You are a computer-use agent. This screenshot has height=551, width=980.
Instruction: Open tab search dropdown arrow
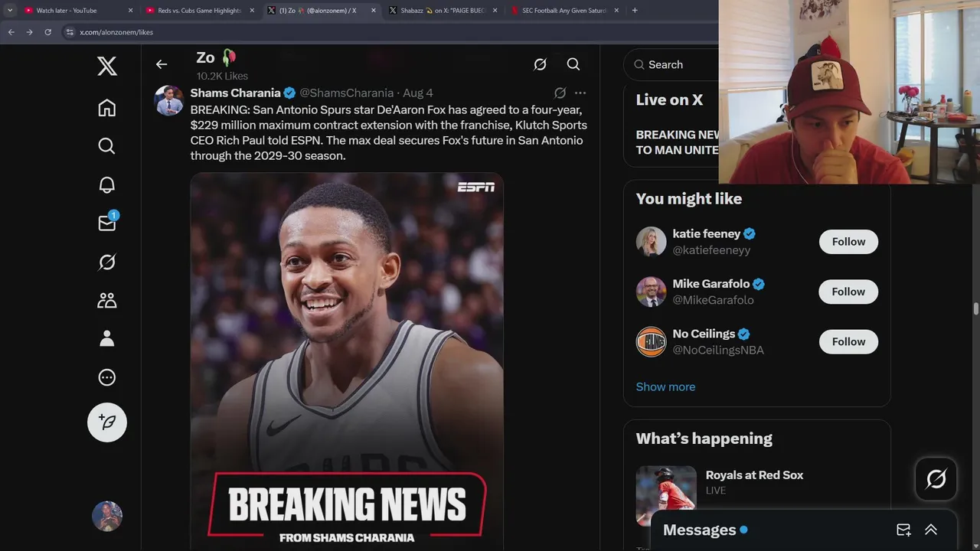9,11
